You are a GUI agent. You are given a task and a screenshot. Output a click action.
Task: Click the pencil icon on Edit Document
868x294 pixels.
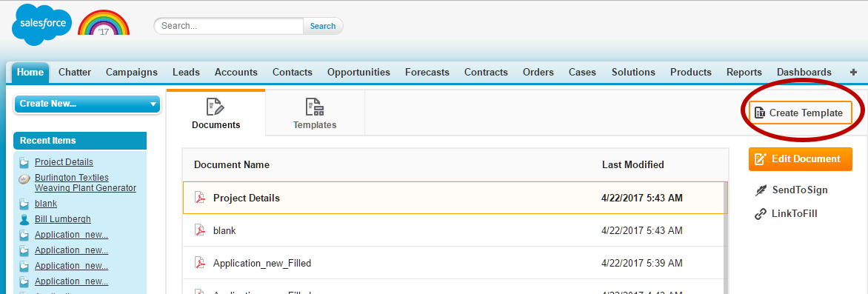(x=761, y=159)
